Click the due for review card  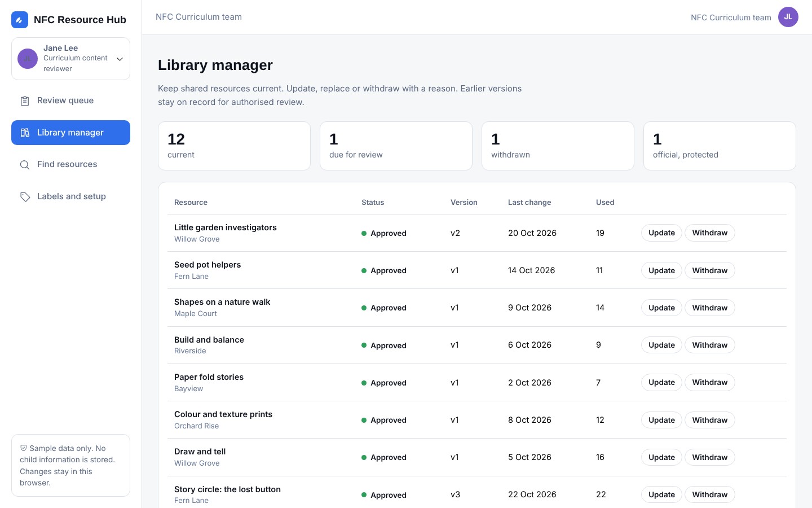[396, 146]
